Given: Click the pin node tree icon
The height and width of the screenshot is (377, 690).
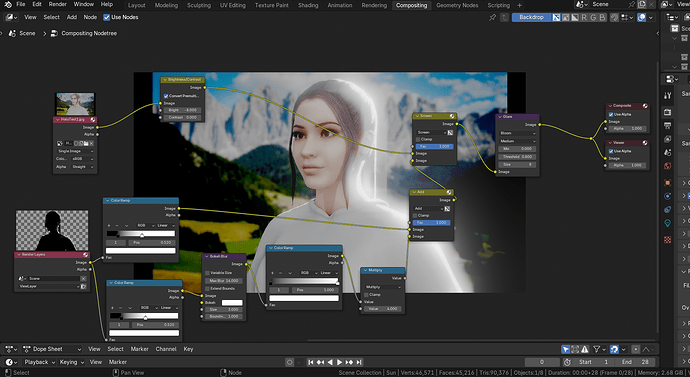Looking at the screenshot, I should pyautogui.click(x=492, y=18).
